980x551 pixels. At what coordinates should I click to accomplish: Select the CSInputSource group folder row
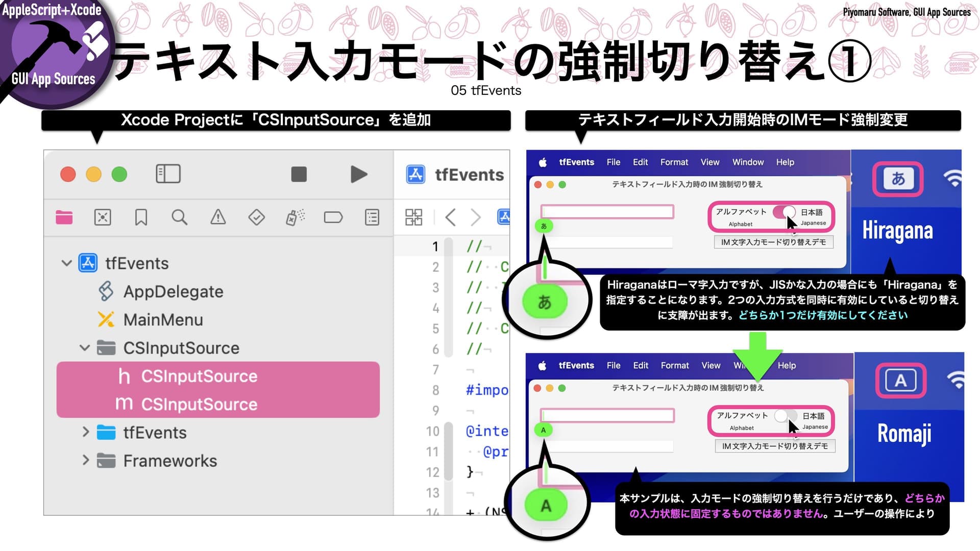[x=168, y=348]
